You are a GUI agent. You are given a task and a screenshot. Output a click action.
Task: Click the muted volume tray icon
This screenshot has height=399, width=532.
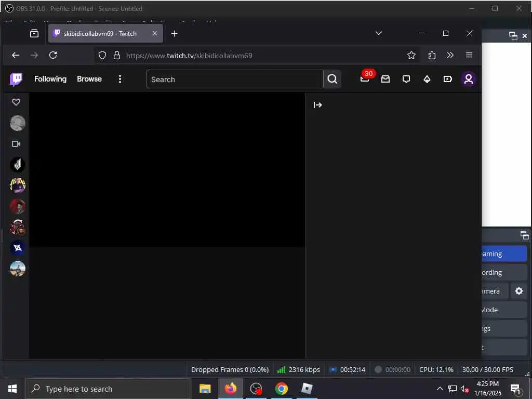coord(464,389)
